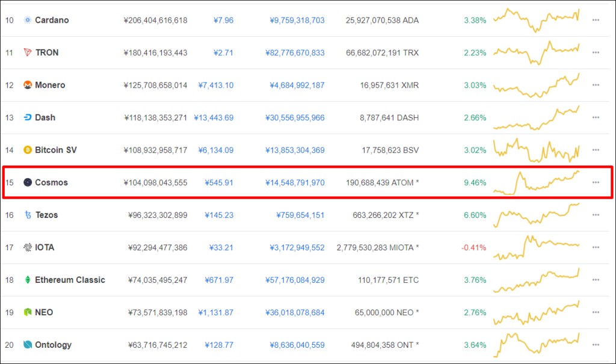The width and height of the screenshot is (616, 364).
Task: Click the Cardano coin logo
Action: (x=28, y=20)
